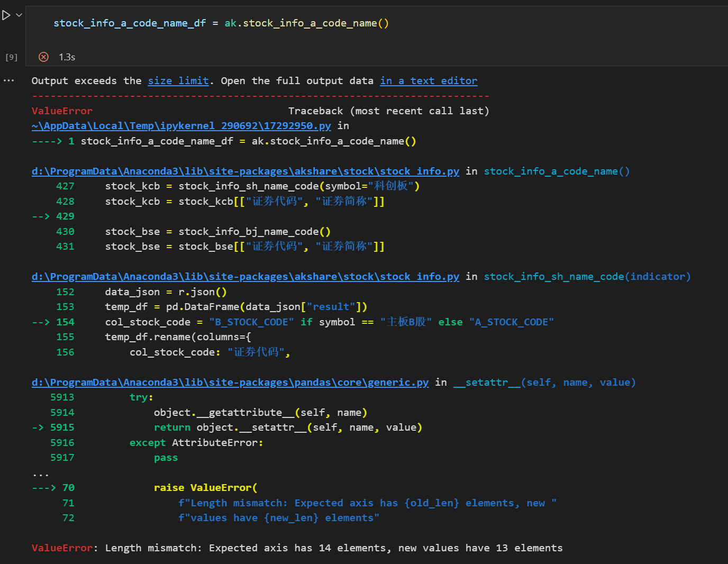Open the ipykernel_290692 temp file traceback link

(x=181, y=125)
